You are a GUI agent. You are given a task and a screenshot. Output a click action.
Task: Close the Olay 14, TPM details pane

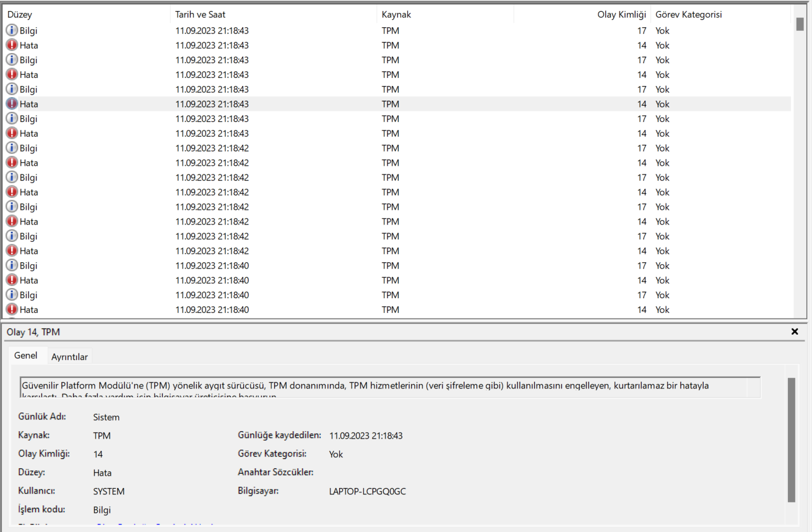click(795, 332)
